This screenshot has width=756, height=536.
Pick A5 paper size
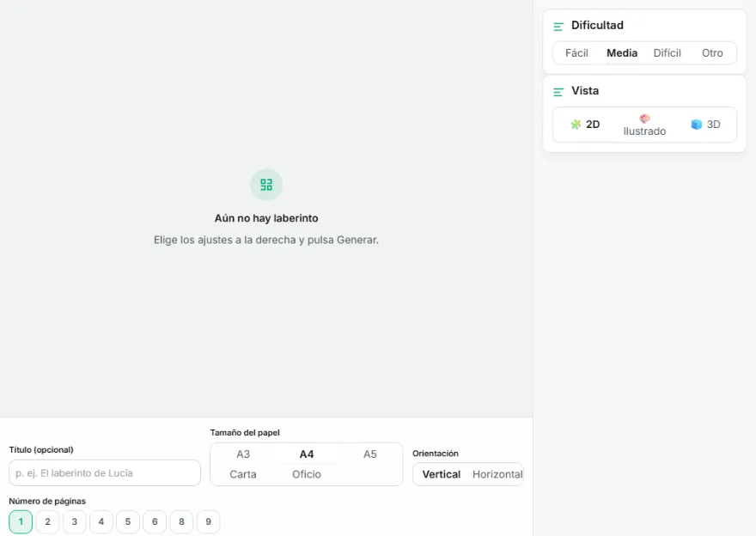tap(369, 454)
